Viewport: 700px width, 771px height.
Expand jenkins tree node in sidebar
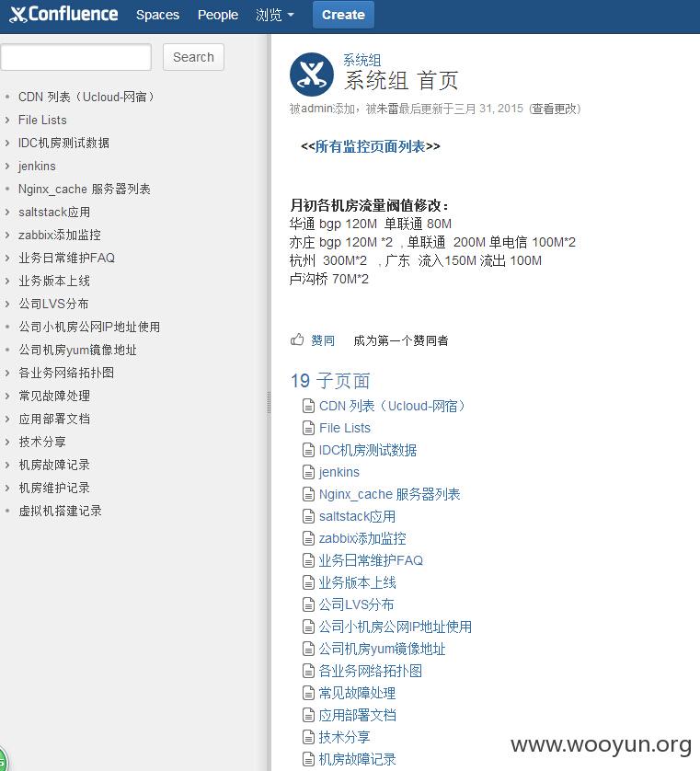pos(6,166)
